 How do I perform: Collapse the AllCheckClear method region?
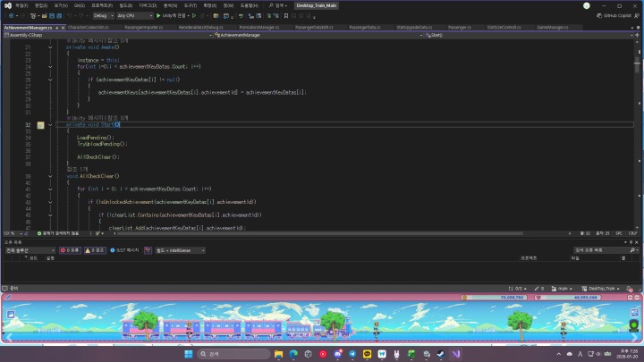(50, 176)
